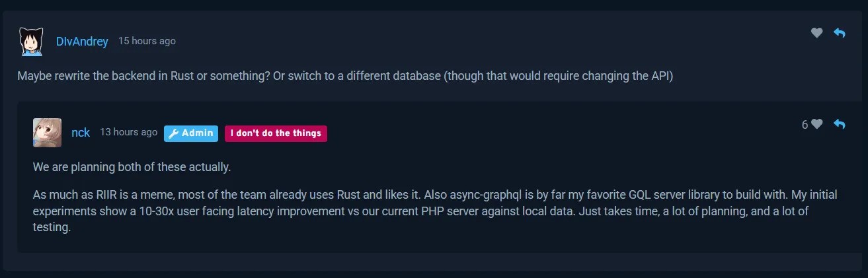Visit the nck username link

coord(81,133)
